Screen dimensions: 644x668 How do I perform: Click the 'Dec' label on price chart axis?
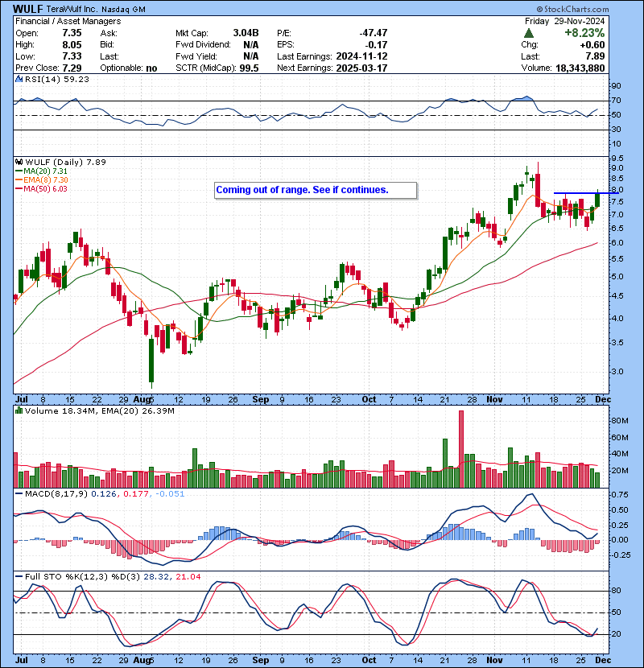click(603, 399)
